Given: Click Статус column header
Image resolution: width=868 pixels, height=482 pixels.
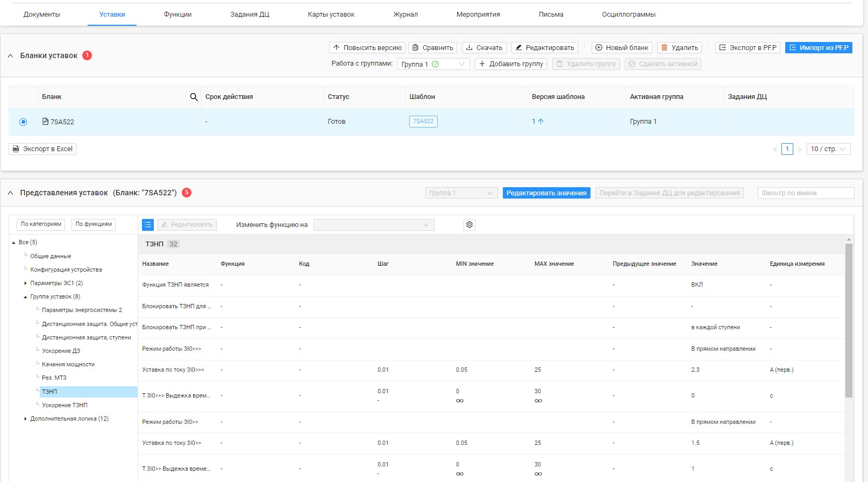Looking at the screenshot, I should tap(338, 97).
